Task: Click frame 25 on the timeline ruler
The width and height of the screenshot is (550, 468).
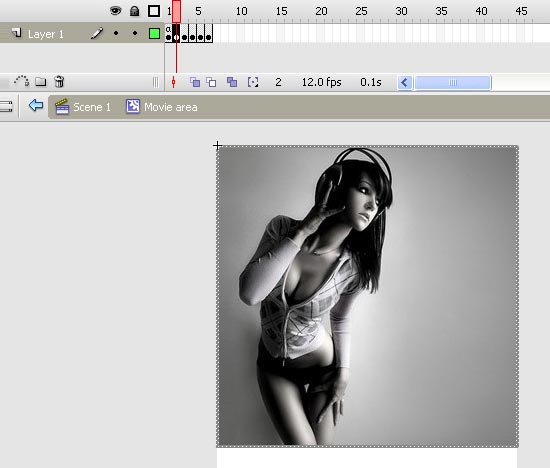Action: (x=362, y=11)
